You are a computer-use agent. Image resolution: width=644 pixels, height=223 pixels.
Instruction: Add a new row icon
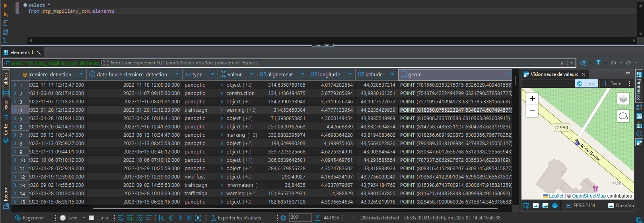[130, 218]
